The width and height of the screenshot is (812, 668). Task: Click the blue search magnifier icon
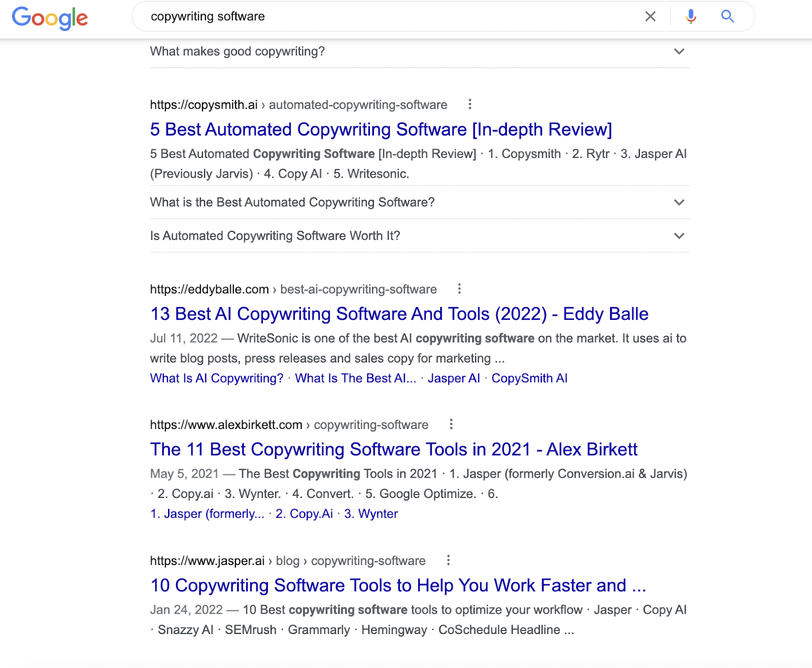pos(728,16)
